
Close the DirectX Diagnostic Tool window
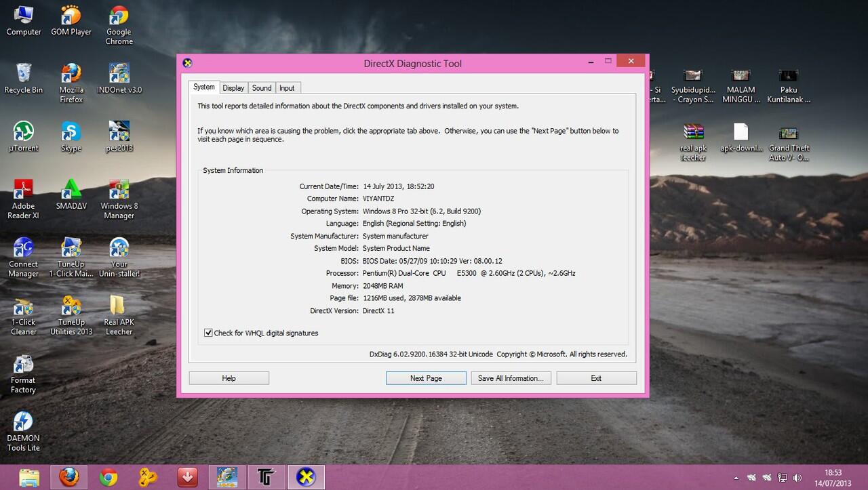point(631,61)
